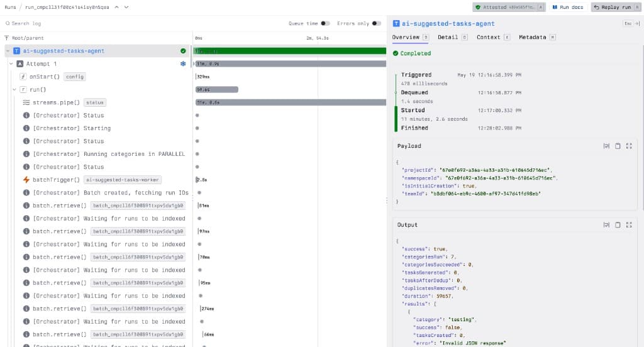
Task: Click the Runs breadcrumb link
Action: (10, 7)
